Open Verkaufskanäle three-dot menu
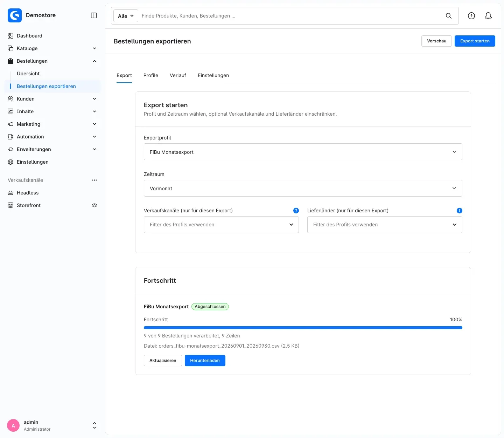The image size is (504, 438). click(94, 180)
